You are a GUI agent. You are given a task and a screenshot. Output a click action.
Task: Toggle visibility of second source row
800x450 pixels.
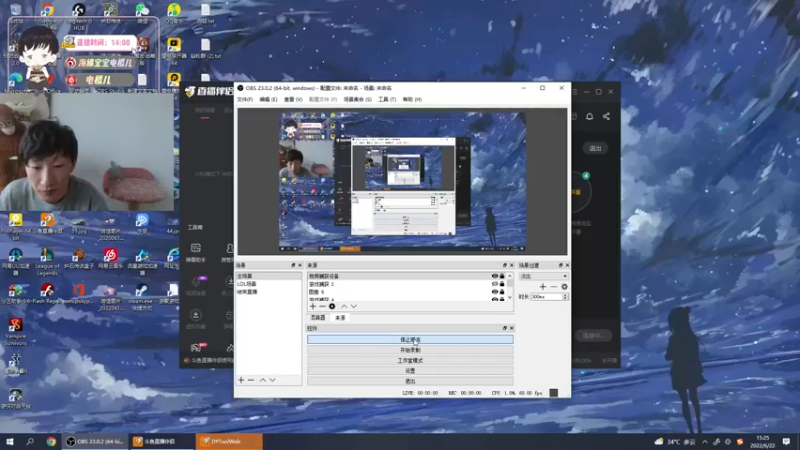tap(494, 284)
